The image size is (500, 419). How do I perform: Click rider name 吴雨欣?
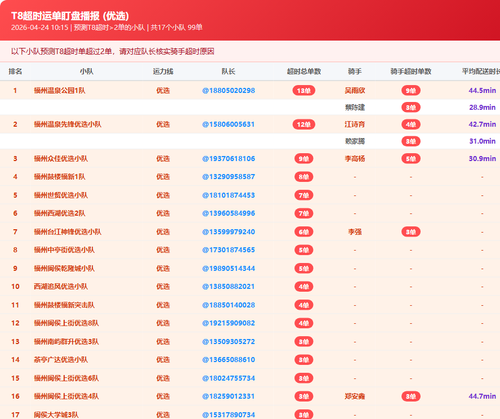(355, 90)
